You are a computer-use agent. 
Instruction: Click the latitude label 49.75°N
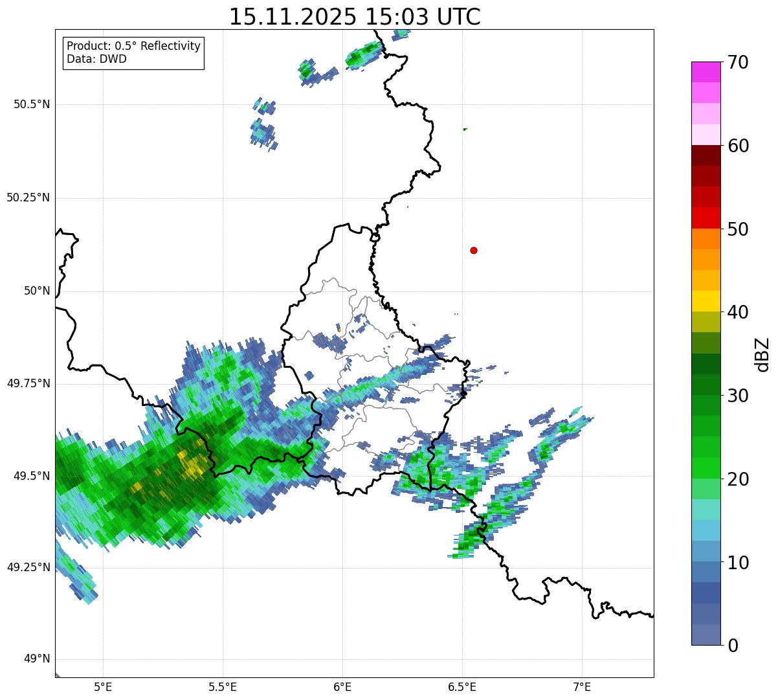(x=28, y=383)
